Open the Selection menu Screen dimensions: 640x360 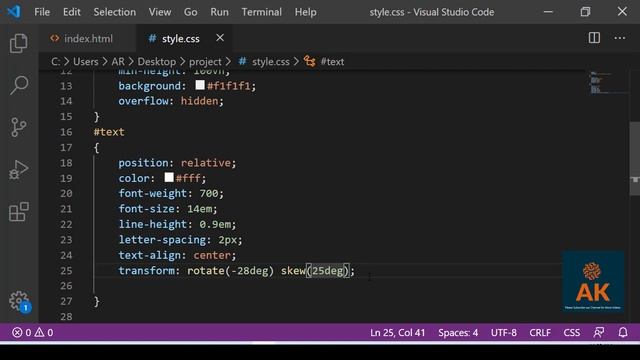(115, 12)
